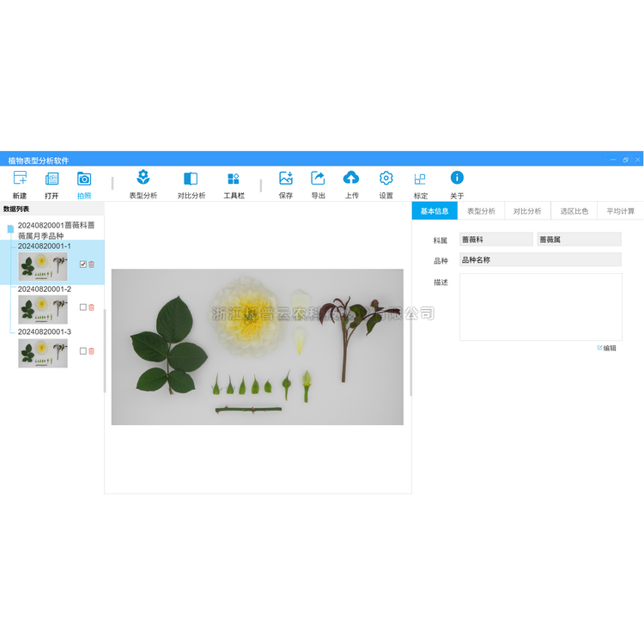The image size is (644, 644).
Task: Click the 导出 export icon
Action: (318, 179)
